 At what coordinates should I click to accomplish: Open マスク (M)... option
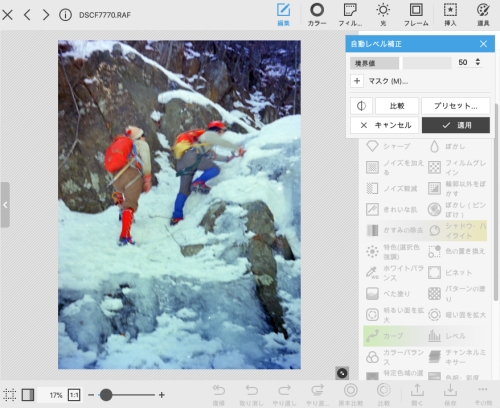coord(388,81)
